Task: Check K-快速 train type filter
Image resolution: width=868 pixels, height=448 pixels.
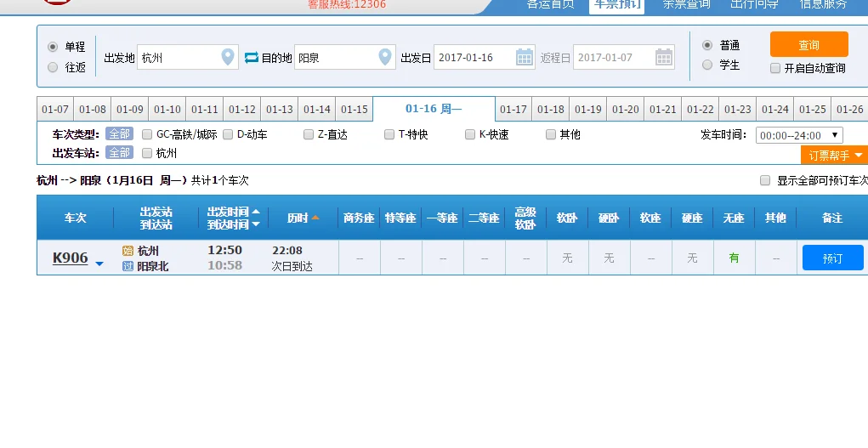Action: [x=470, y=134]
